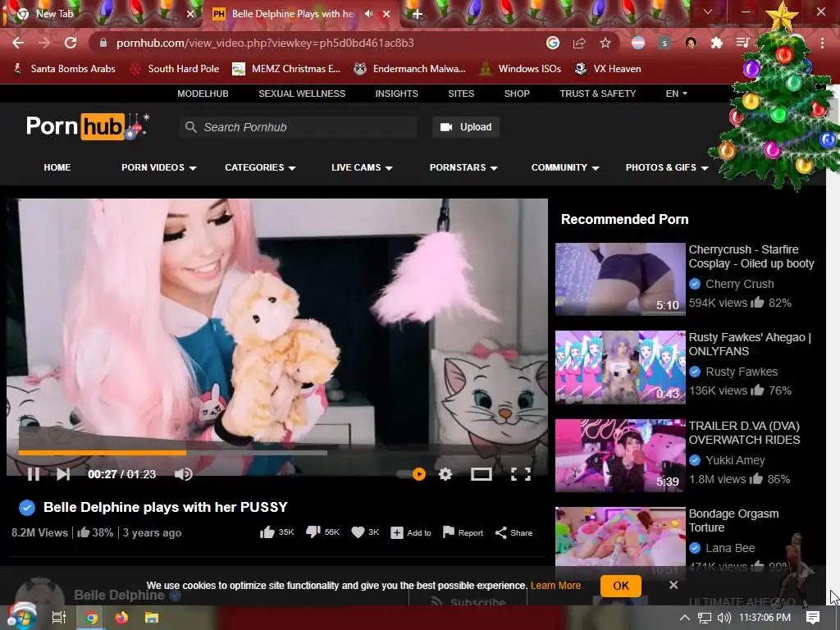
Task: Open the Rusty Fawkes channel link
Action: (x=742, y=372)
